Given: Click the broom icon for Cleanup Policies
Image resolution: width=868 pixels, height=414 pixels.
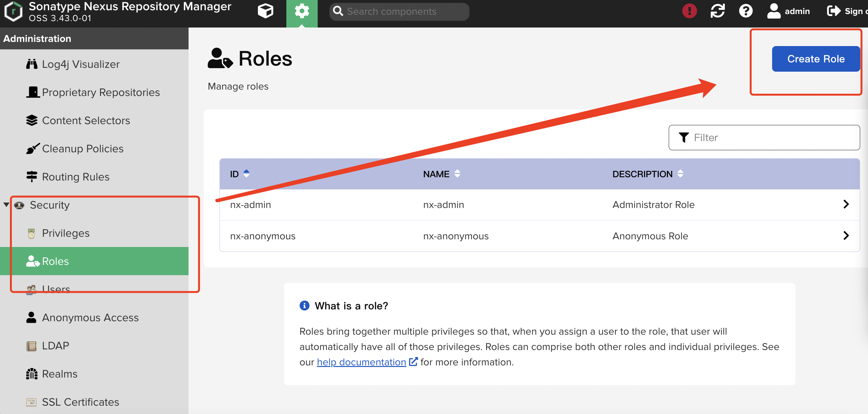Looking at the screenshot, I should coord(33,148).
